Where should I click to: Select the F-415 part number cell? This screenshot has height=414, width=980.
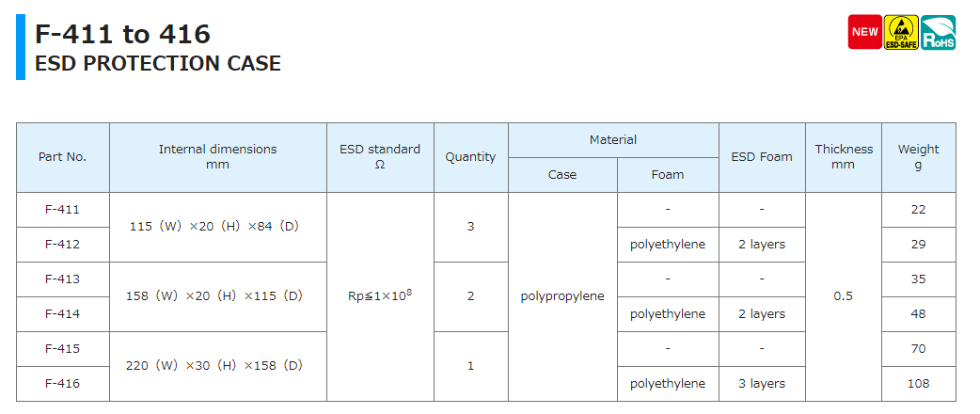pyautogui.click(x=62, y=349)
